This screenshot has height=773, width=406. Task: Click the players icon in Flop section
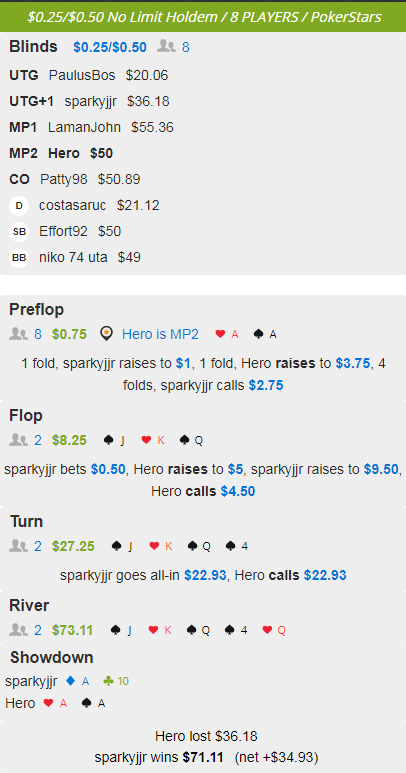pos(18,440)
